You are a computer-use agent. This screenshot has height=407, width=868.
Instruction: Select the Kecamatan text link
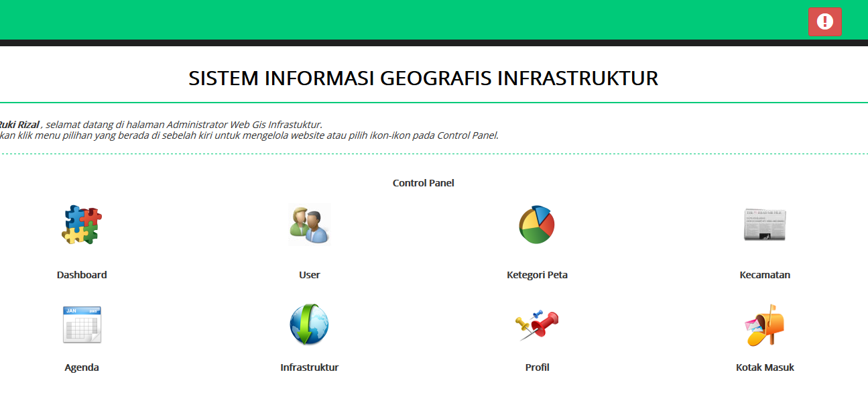pos(765,274)
